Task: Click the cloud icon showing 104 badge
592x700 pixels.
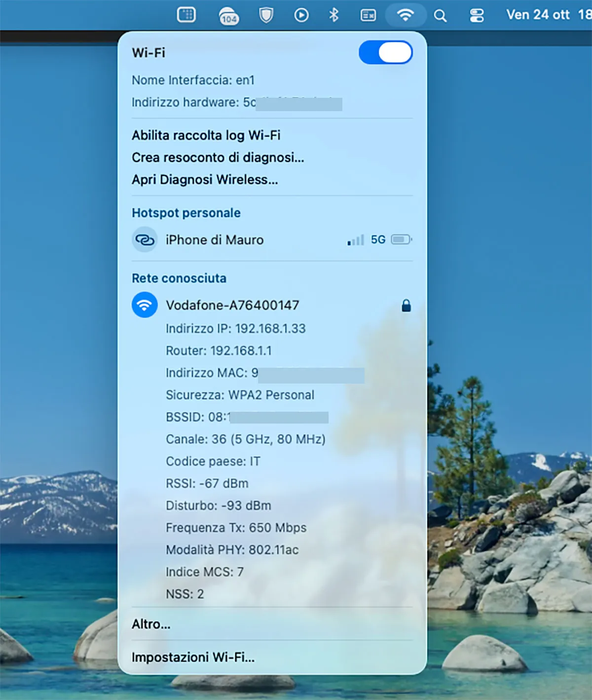Action: tap(228, 15)
